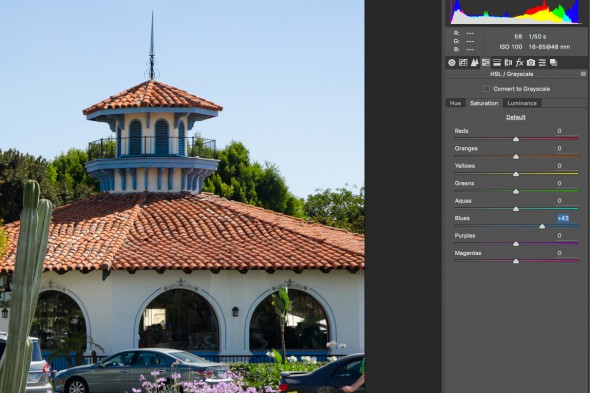Switch to the Luminance tab

tap(522, 103)
